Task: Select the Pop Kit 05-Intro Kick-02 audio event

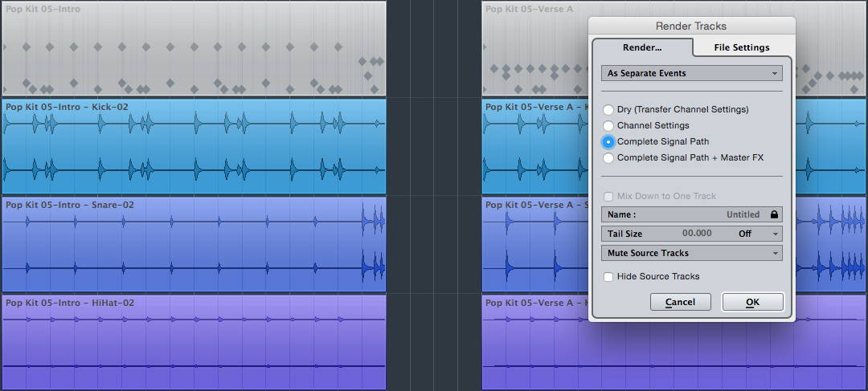Action: pyautogui.click(x=194, y=147)
